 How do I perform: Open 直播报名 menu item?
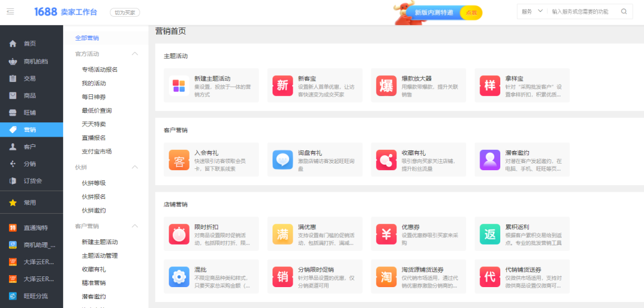click(x=94, y=138)
